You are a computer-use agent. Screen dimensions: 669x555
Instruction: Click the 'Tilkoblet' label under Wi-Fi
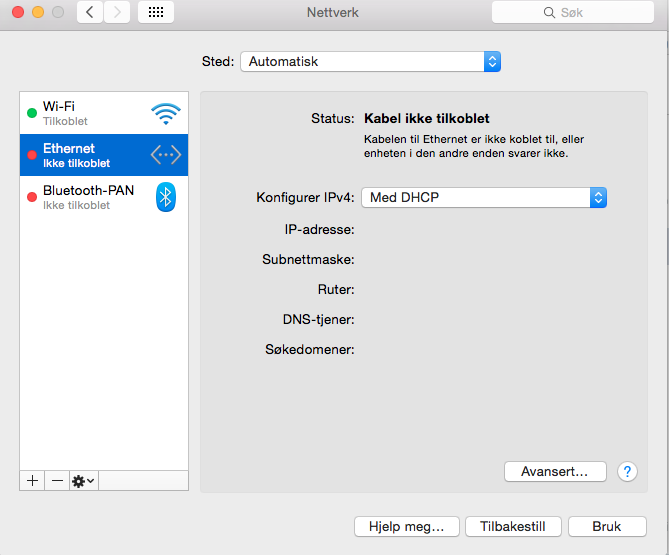click(65, 122)
